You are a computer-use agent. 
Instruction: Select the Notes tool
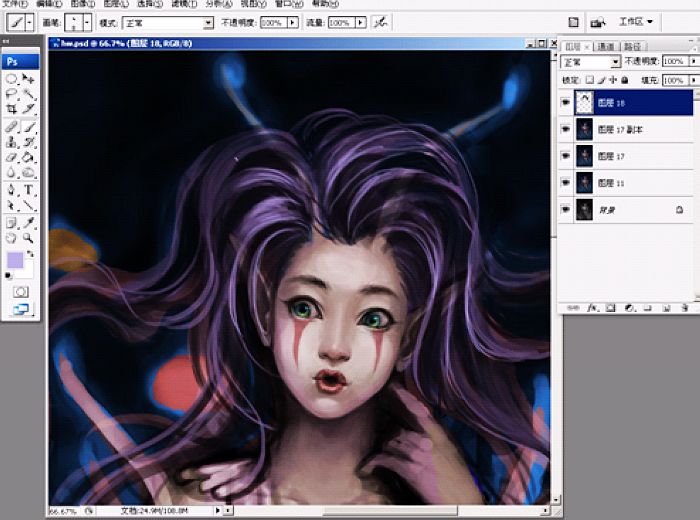tap(11, 223)
